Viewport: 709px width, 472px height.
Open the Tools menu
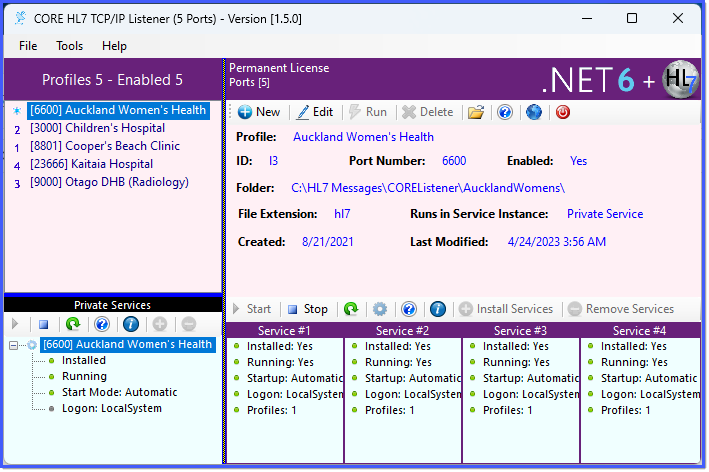[x=69, y=46]
